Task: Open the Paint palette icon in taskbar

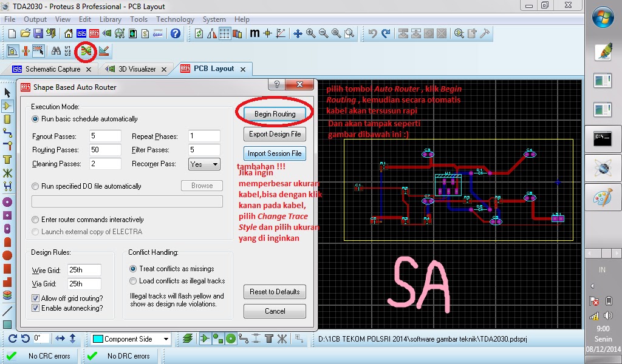Action: (x=603, y=198)
